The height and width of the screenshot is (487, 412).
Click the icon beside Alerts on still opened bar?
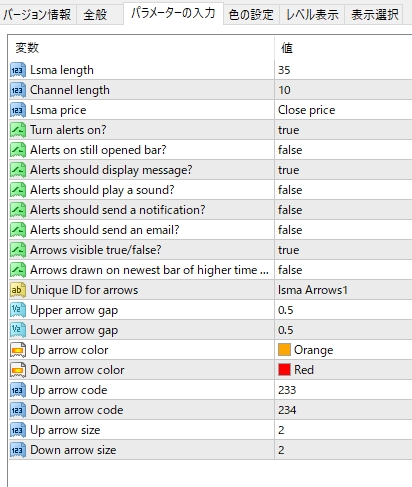(18, 150)
